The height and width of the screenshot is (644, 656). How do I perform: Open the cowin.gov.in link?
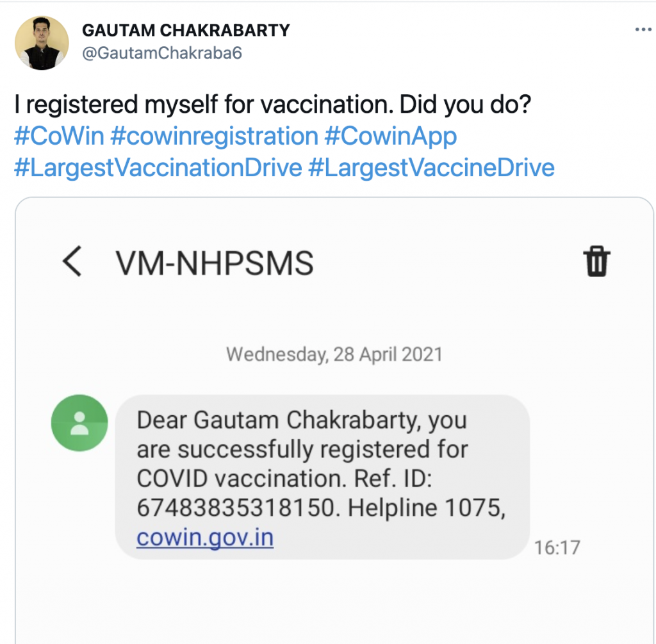click(205, 537)
